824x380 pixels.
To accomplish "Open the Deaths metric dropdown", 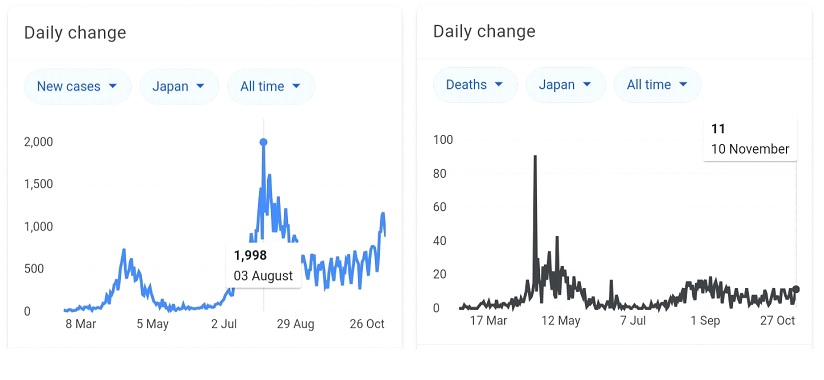I will point(475,85).
